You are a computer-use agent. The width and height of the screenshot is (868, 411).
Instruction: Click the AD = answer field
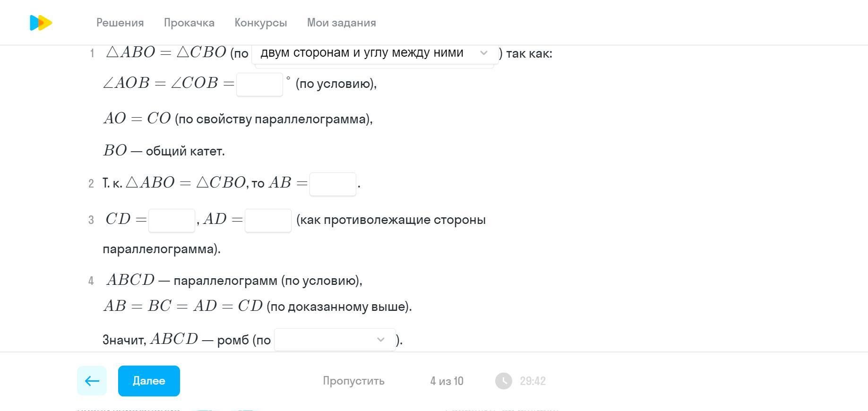[268, 221]
